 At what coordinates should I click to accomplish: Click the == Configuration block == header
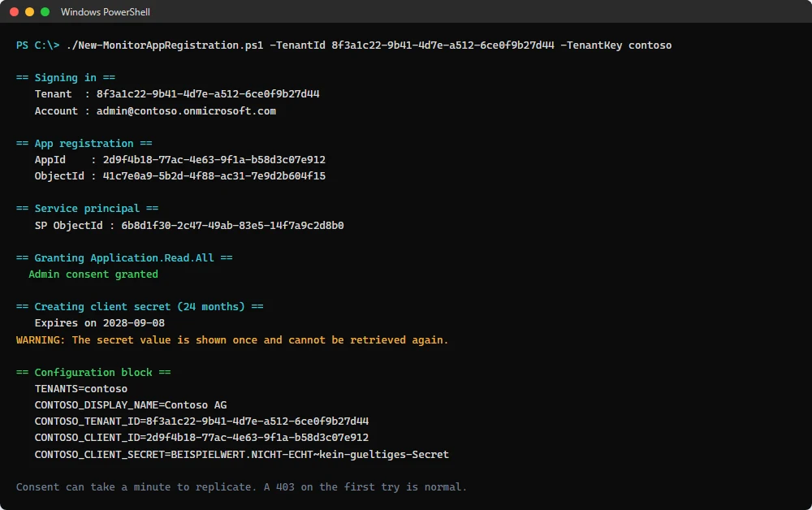93,372
